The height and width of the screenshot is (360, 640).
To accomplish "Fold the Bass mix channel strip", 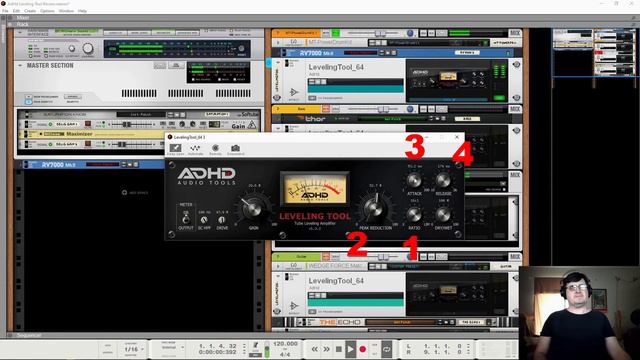I will pyautogui.click(x=278, y=109).
